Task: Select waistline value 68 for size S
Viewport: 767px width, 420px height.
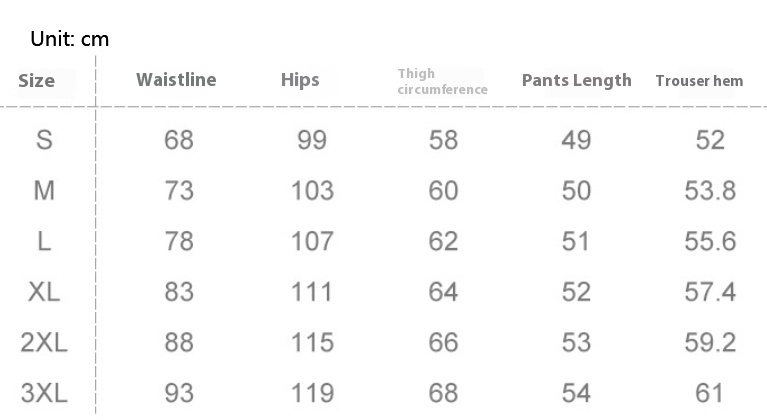Action: [179, 140]
